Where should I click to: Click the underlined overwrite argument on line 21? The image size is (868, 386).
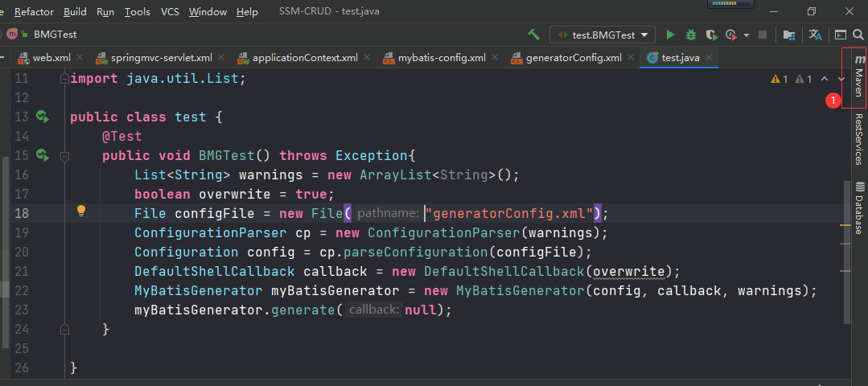[628, 272]
